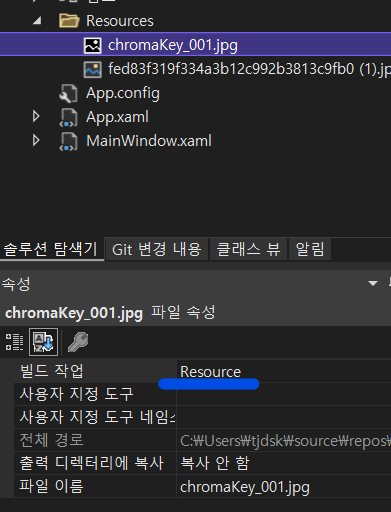The image size is (391, 512).
Task: Select the 파일 이름 property label
Action: click(x=51, y=486)
